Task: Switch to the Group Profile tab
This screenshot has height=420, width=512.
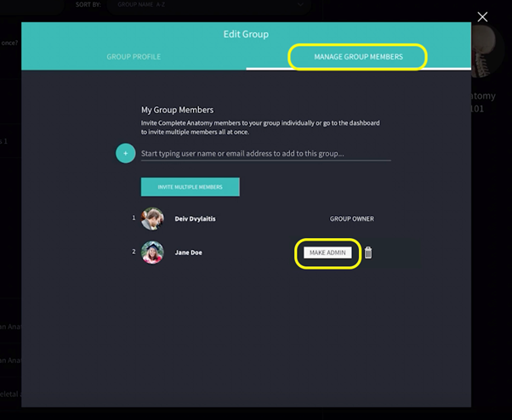Action: click(134, 57)
